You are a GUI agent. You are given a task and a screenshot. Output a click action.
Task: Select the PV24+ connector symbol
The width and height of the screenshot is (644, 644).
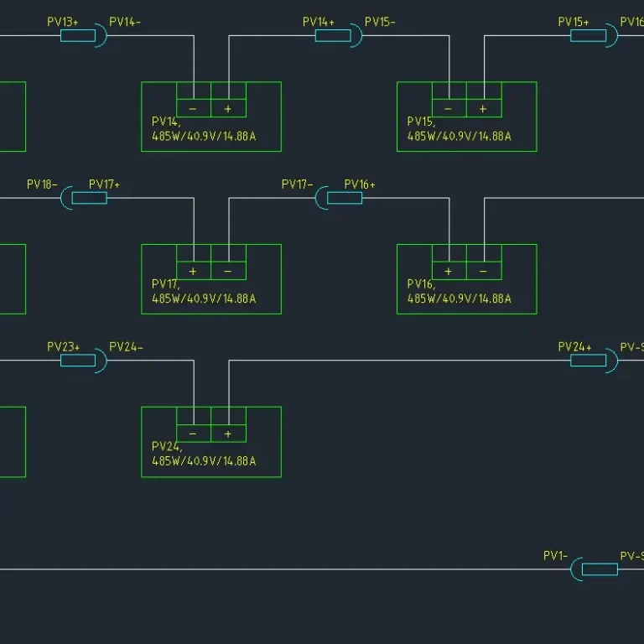point(588,361)
